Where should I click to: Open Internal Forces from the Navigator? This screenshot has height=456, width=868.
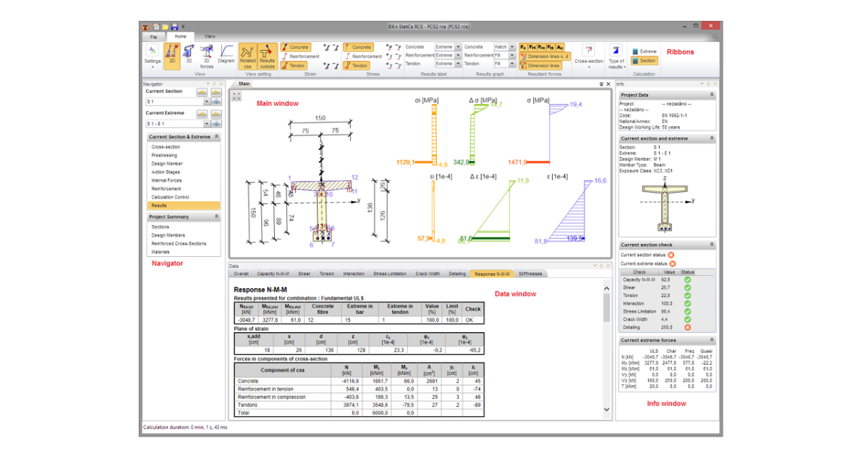click(x=167, y=180)
